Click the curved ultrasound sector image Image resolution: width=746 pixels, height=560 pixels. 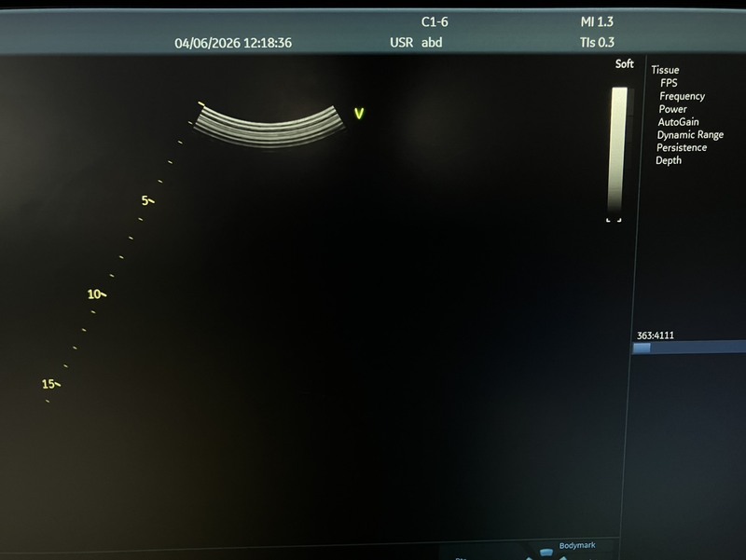tap(269, 127)
